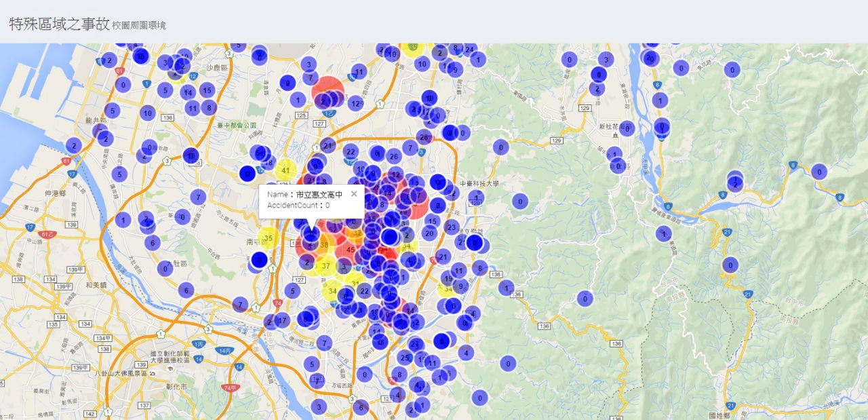Image resolution: width=868 pixels, height=420 pixels.
Task: Click the red 45 accident cluster
Action: click(x=351, y=250)
